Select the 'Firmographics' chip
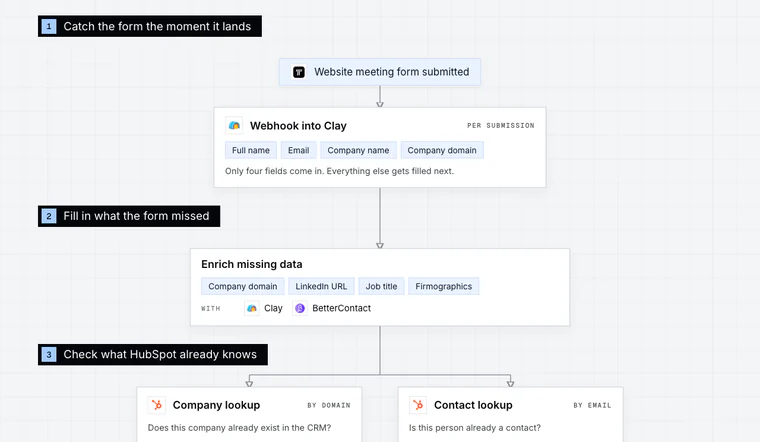This screenshot has width=760, height=442. [x=443, y=286]
